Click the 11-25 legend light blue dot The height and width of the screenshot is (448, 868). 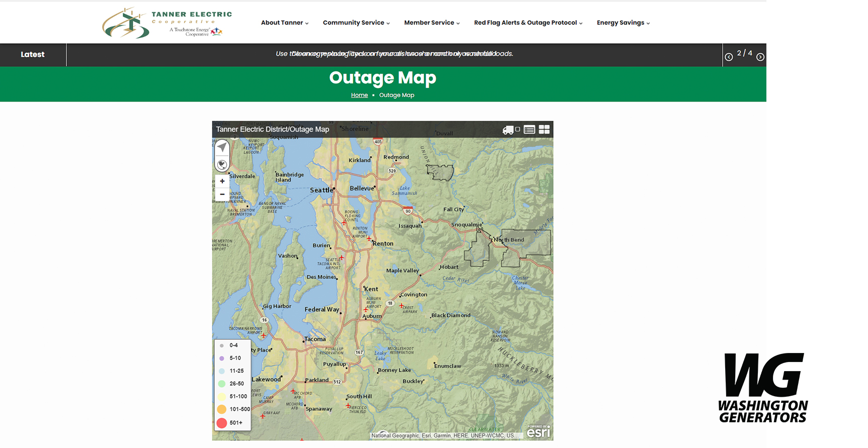[222, 371]
